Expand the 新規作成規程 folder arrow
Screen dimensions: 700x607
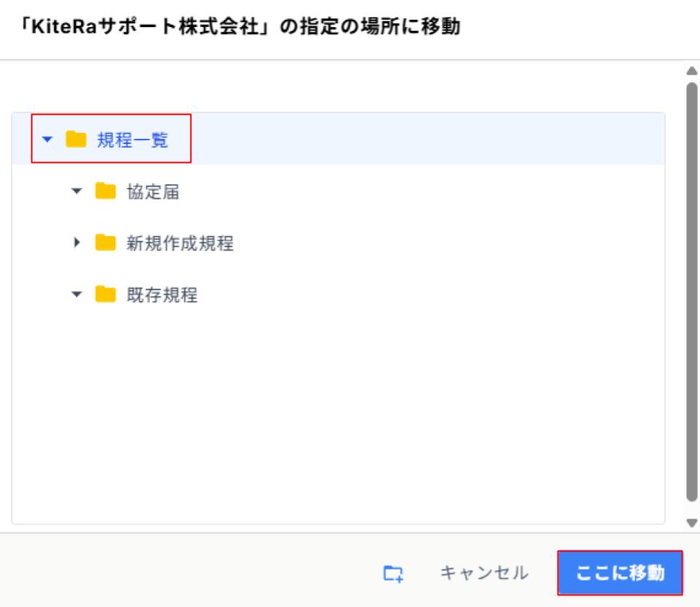click(x=77, y=243)
